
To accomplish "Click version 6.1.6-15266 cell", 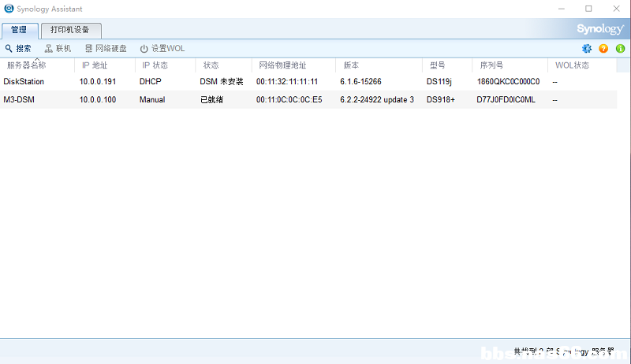I will click(360, 82).
